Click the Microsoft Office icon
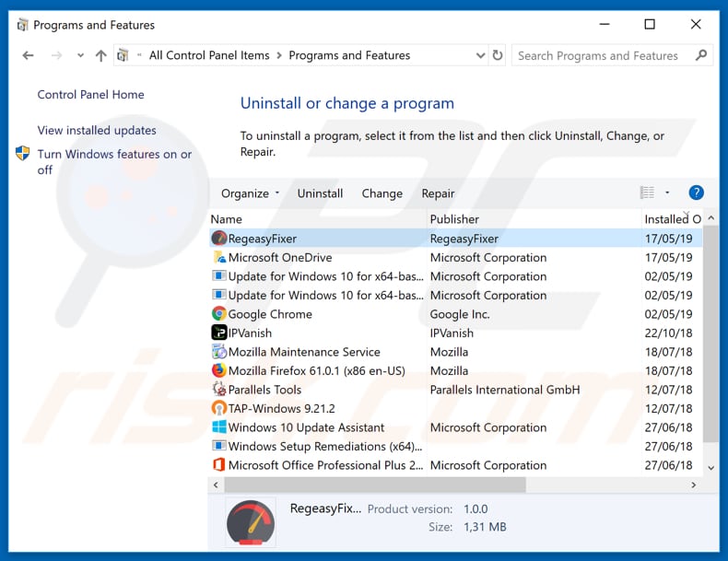 coord(218,465)
